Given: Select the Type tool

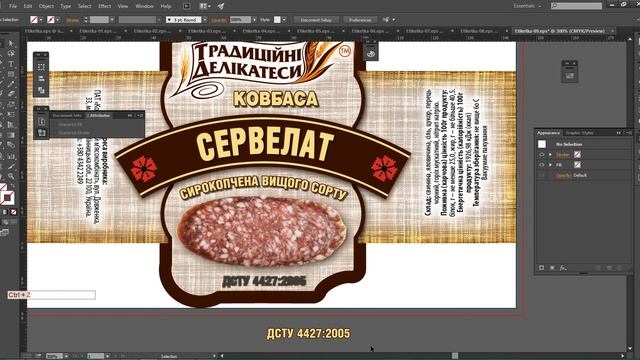Looking at the screenshot, I should (11, 64).
